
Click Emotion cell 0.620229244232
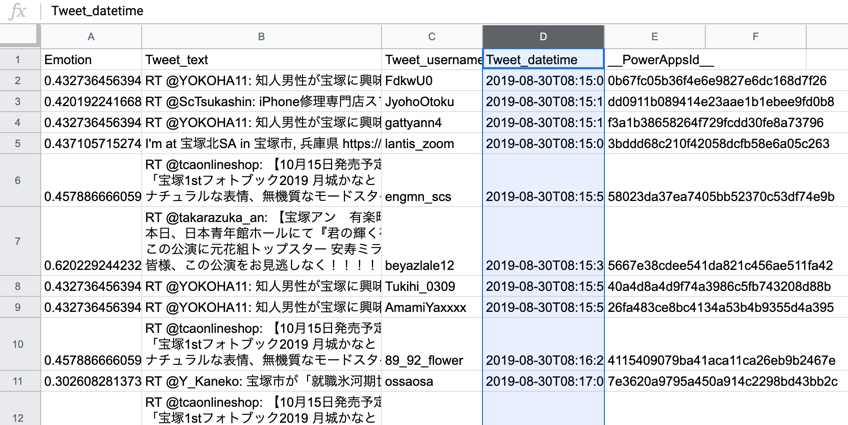pyautogui.click(x=91, y=241)
